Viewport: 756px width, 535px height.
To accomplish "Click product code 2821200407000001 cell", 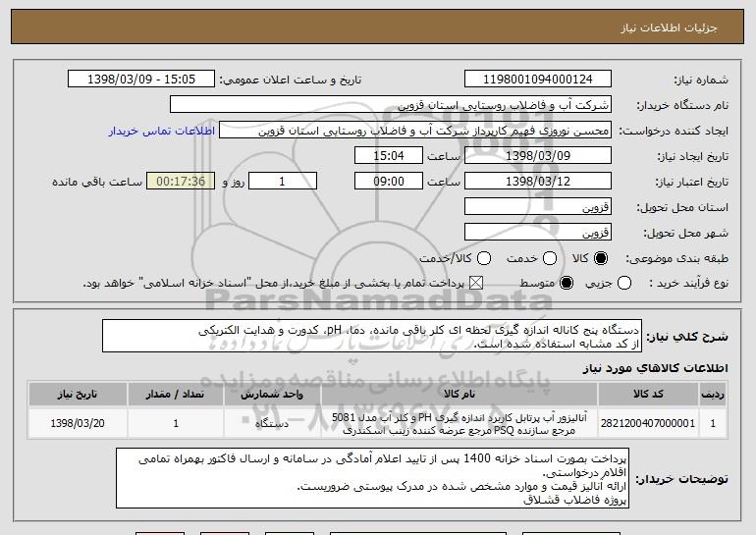I will click(648, 423).
